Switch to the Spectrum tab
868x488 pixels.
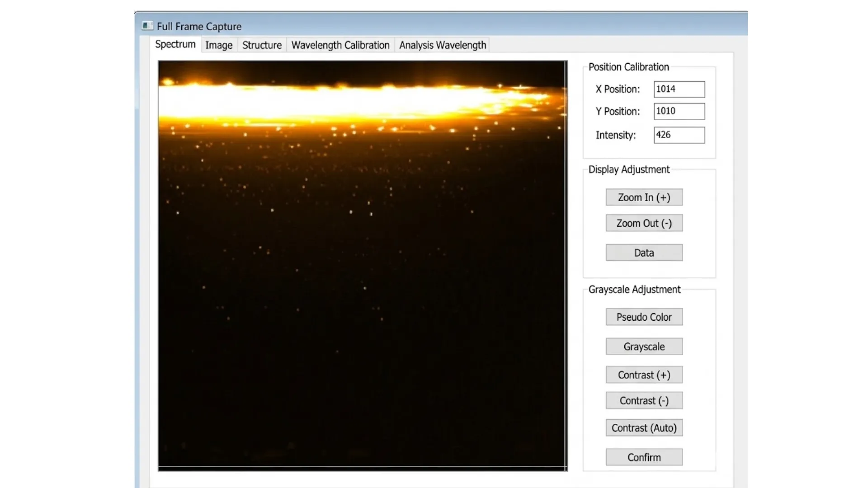click(x=175, y=44)
